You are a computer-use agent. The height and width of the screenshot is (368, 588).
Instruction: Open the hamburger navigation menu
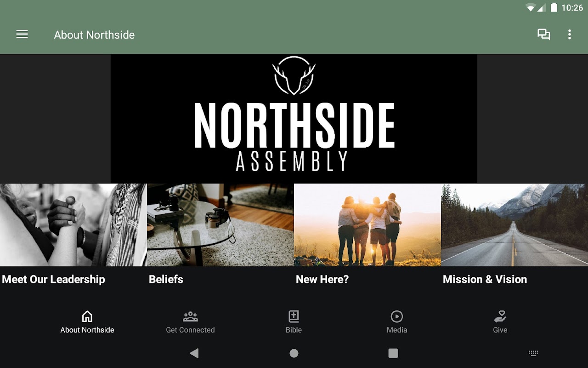[22, 34]
